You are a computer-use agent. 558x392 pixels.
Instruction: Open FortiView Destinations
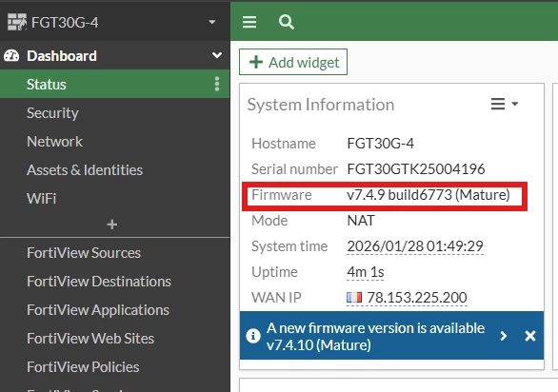pos(99,282)
